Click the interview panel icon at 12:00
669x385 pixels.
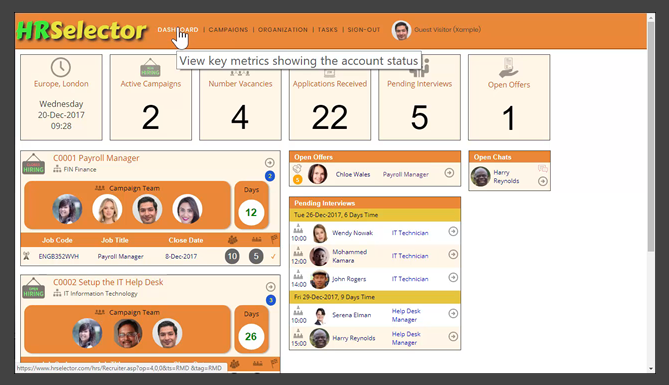(x=298, y=252)
